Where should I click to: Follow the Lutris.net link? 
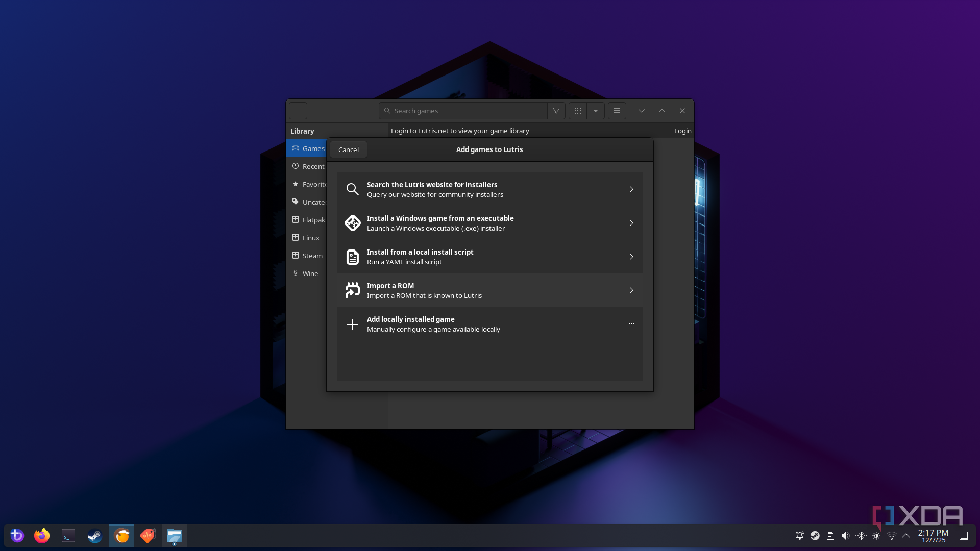click(433, 131)
